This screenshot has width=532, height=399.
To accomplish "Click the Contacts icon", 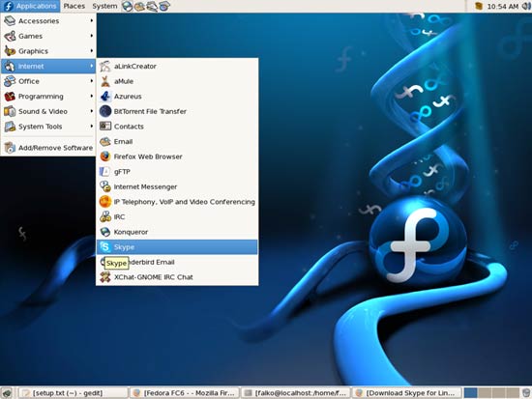I will pos(105,127).
